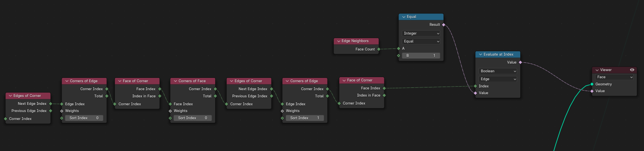Image resolution: width=644 pixels, height=151 pixels.
Task: Click Sort Index field showing value 1
Action: (305, 118)
